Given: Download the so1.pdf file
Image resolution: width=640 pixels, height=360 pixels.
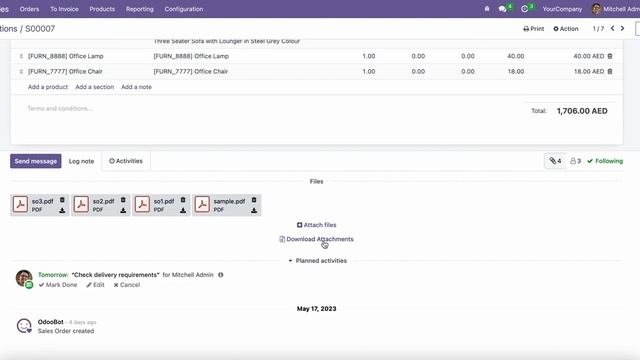Looking at the screenshot, I should pyautogui.click(x=183, y=211).
